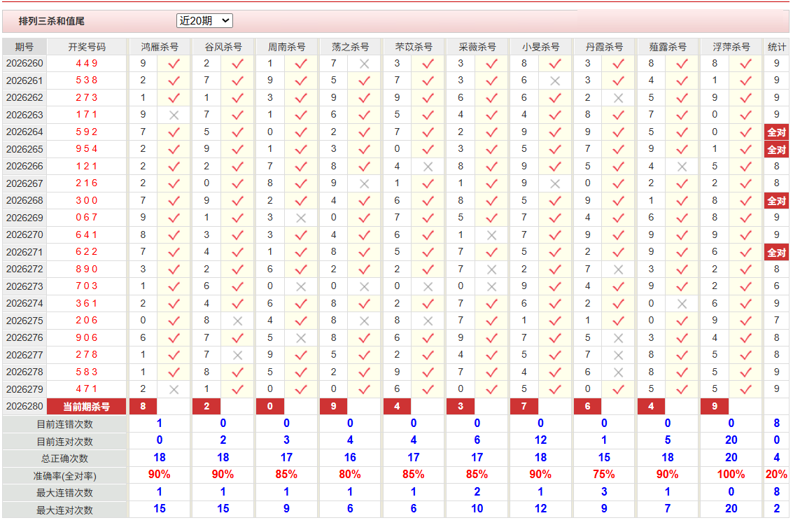Viewport: 793px width, 532px height.
Task: Click the 浮萍杀号 column header
Action: 731,47
